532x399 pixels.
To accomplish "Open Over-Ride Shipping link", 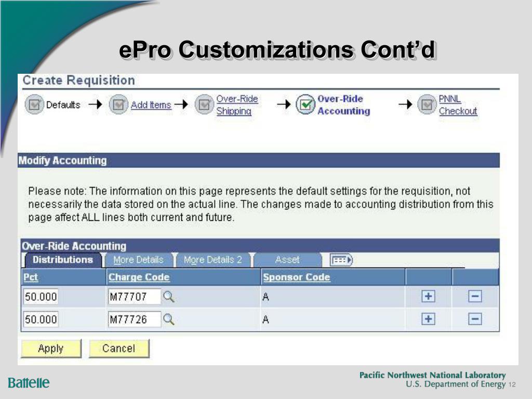I will pos(237,105).
